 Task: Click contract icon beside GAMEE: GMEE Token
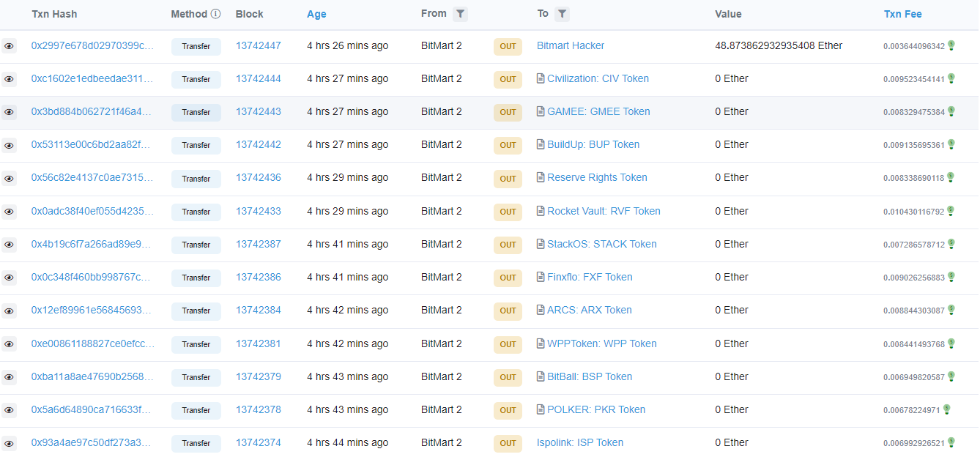click(541, 111)
